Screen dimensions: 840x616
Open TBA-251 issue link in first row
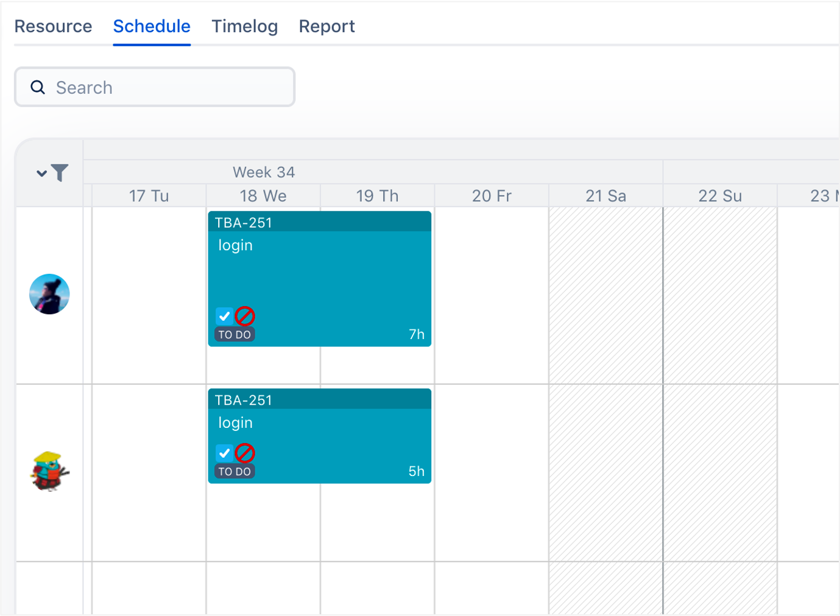[x=243, y=223]
